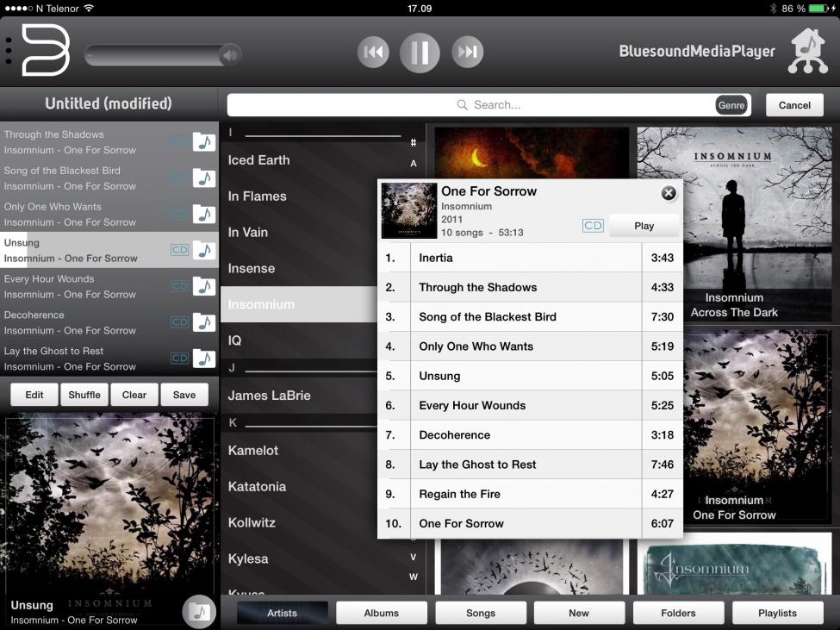Viewport: 840px width, 630px height.
Task: Select the artist Kollwitz
Action: pos(299,522)
